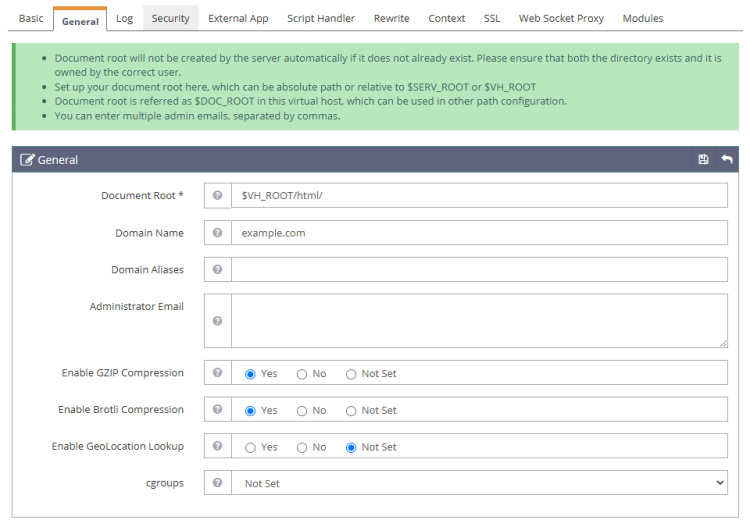
Task: Switch to the Security tab
Action: [x=170, y=19]
